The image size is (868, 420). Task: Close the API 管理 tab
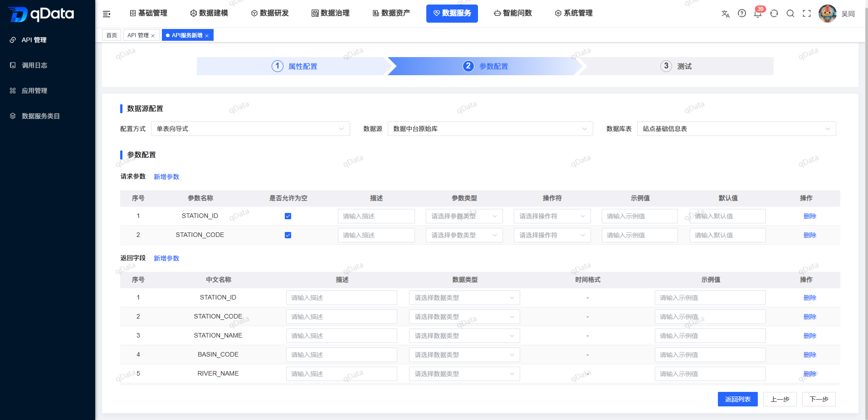(x=153, y=36)
